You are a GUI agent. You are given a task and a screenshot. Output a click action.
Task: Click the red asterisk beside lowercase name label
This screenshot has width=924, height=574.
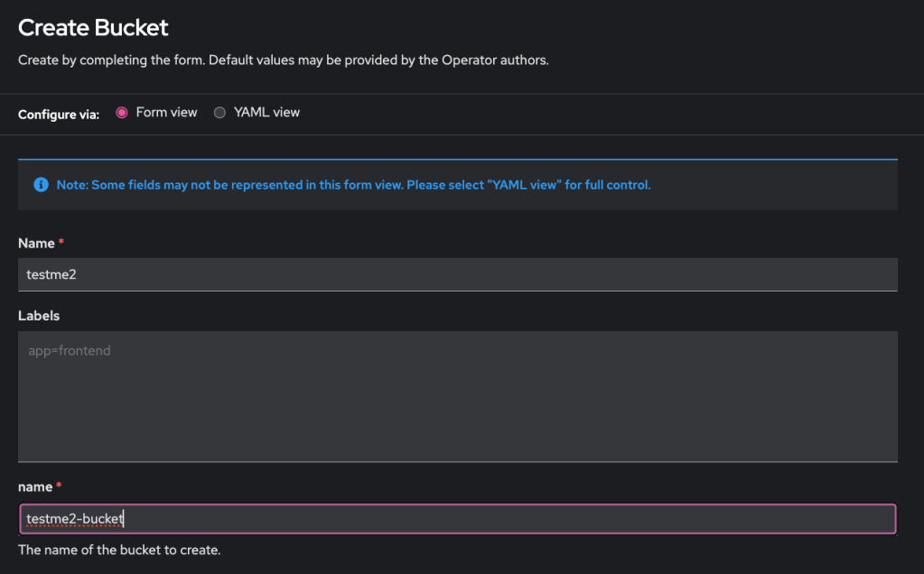coord(60,487)
